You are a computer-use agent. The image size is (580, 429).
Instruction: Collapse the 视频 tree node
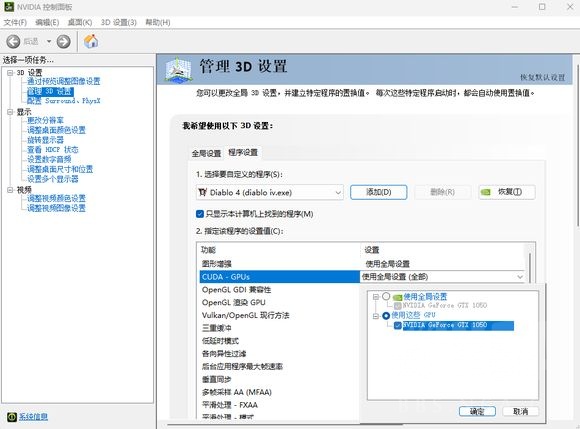(10, 190)
